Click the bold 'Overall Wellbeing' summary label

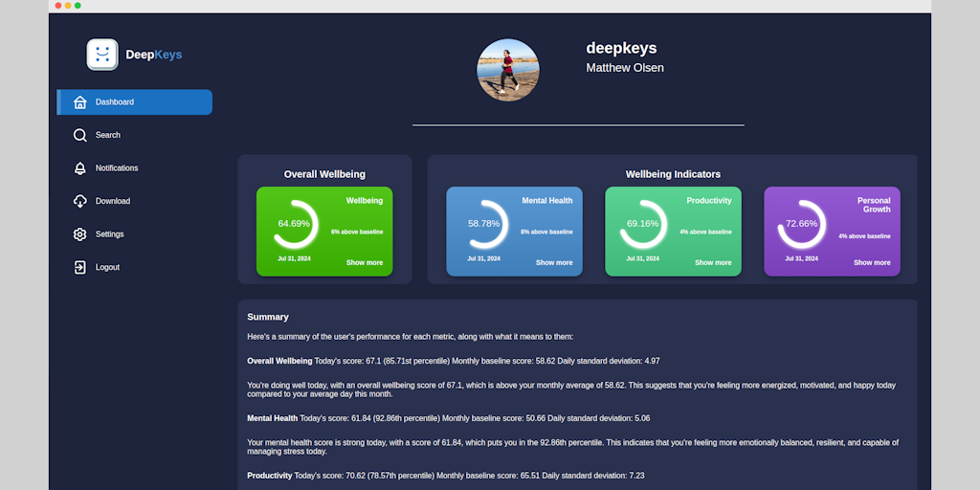click(279, 361)
